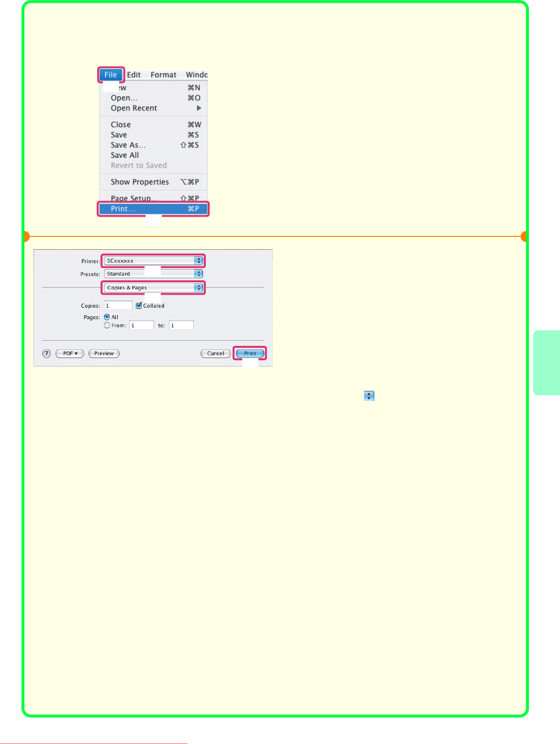Choose Print... from the File menu
Image resolution: width=560 pixels, height=744 pixels.
click(153, 209)
